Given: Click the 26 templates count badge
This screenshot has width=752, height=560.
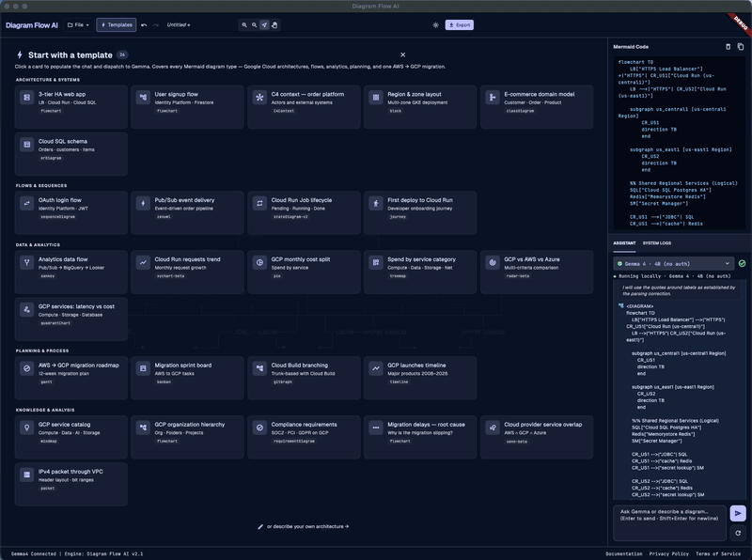Looking at the screenshot, I should [122, 54].
